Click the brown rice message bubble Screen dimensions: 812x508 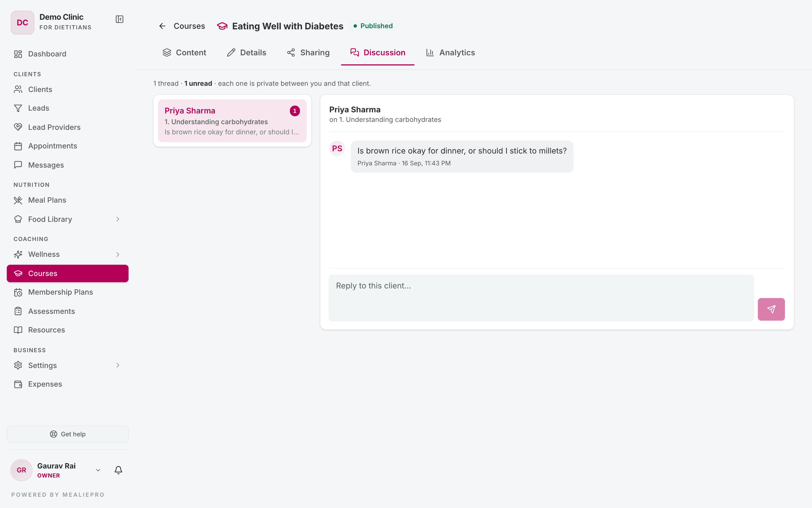462,157
